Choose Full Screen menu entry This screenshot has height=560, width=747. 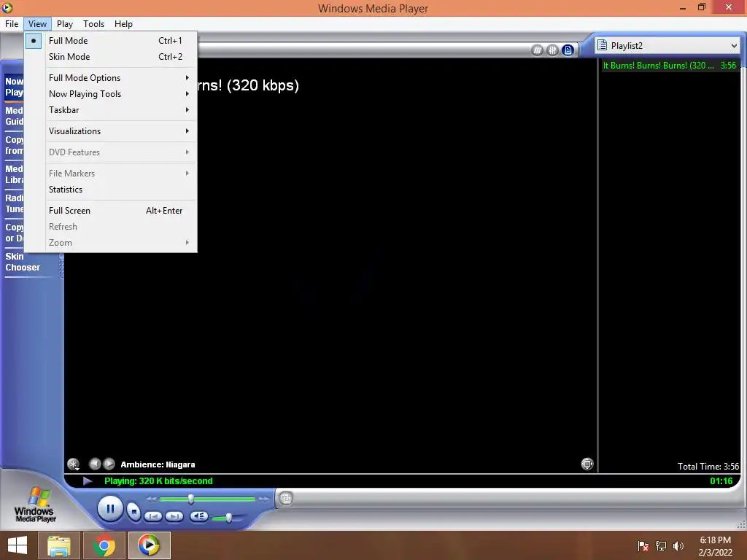(x=111, y=211)
